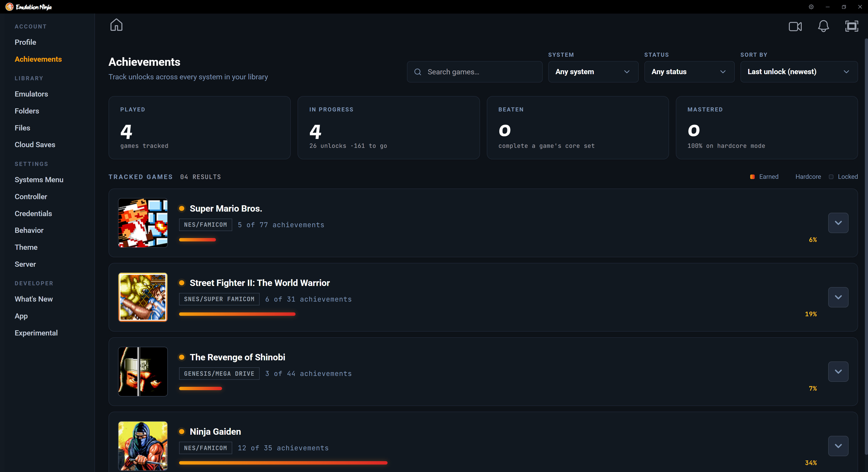Image resolution: width=868 pixels, height=472 pixels.
Task: Expand The Revenge of Shinobi achievements
Action: 838,372
